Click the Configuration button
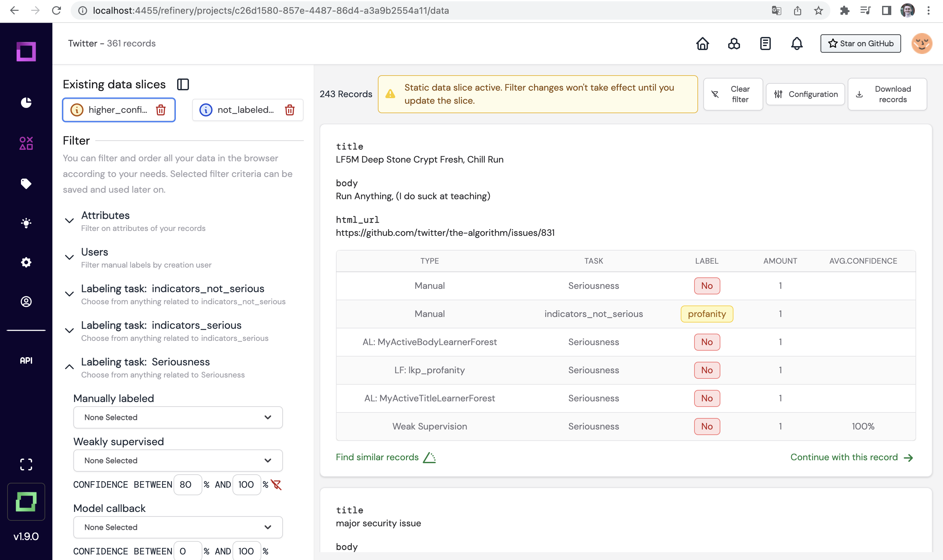943x560 pixels. pyautogui.click(x=806, y=94)
